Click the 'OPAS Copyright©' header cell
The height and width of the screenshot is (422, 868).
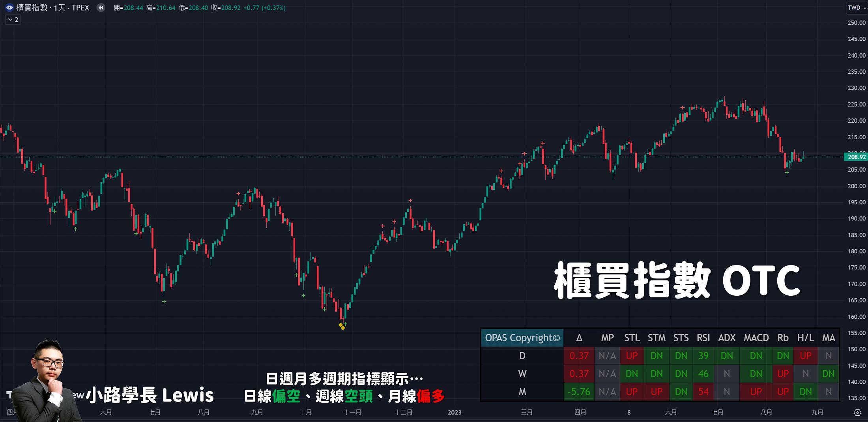coord(522,338)
